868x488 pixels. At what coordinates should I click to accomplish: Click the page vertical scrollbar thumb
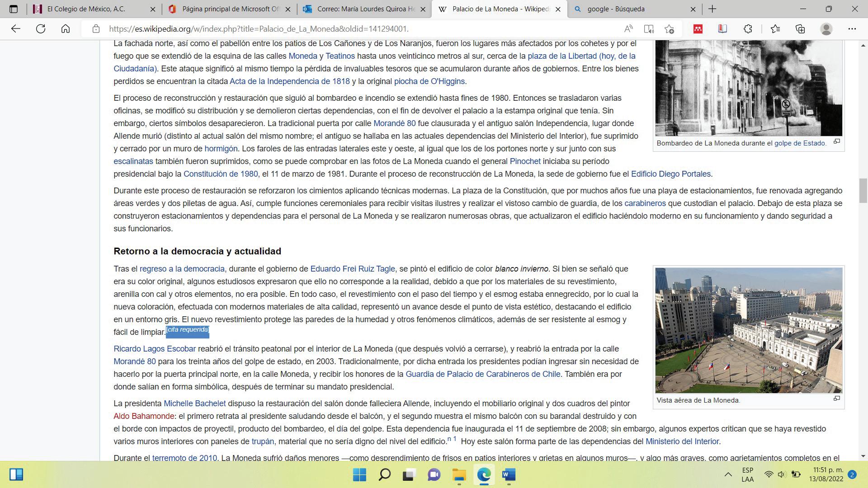[x=863, y=191]
